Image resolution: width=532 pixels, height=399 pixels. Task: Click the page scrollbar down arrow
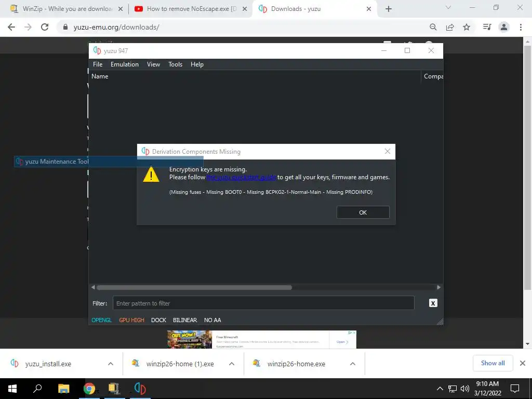[x=527, y=344]
